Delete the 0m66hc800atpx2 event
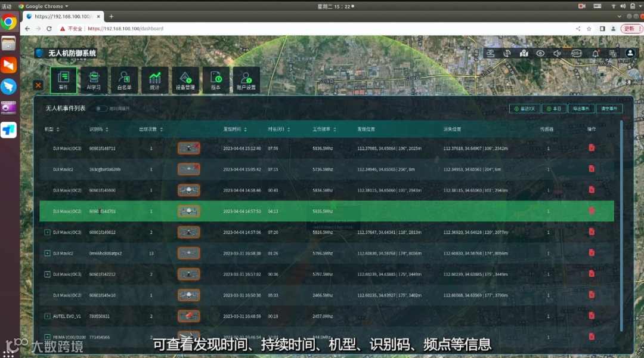This screenshot has height=358, width=644. click(x=592, y=253)
